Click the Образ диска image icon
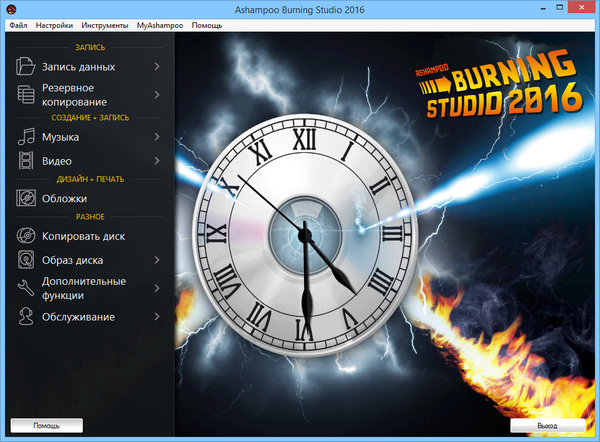 [x=26, y=260]
